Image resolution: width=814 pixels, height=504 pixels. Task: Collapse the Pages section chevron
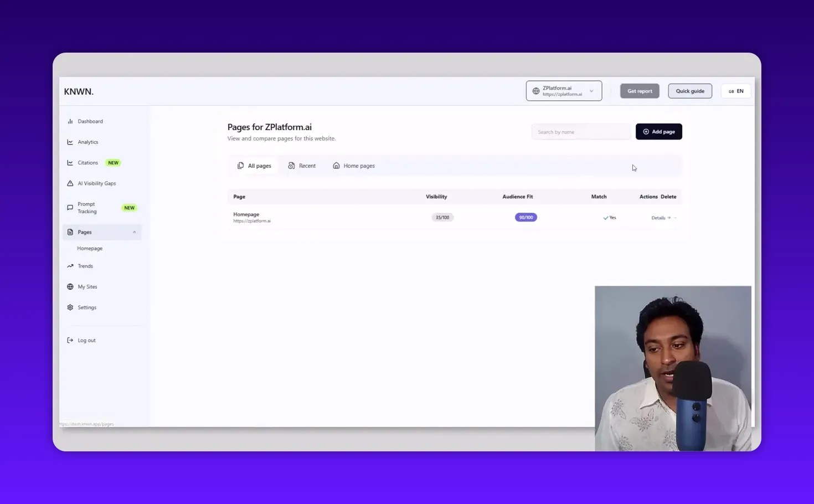134,232
